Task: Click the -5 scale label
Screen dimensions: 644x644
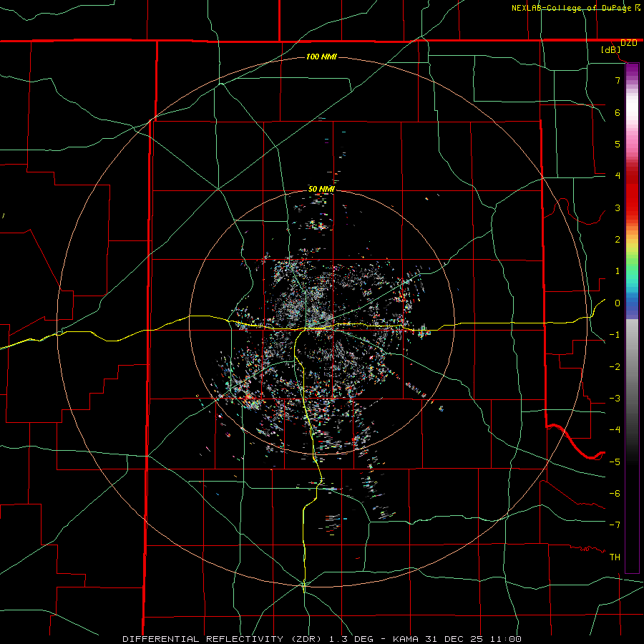Action: coord(615,462)
